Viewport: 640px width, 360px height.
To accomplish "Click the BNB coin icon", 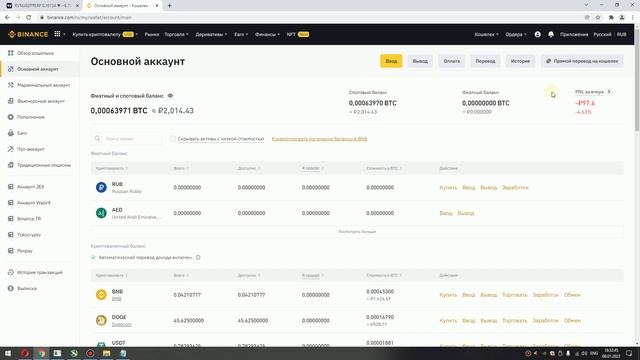I will (101, 295).
